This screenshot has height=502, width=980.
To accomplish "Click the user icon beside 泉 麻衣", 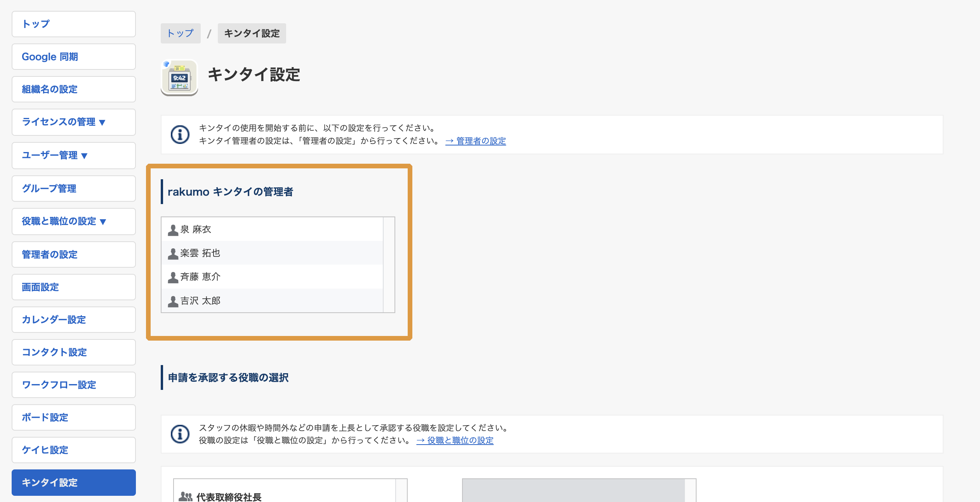I will (x=173, y=230).
